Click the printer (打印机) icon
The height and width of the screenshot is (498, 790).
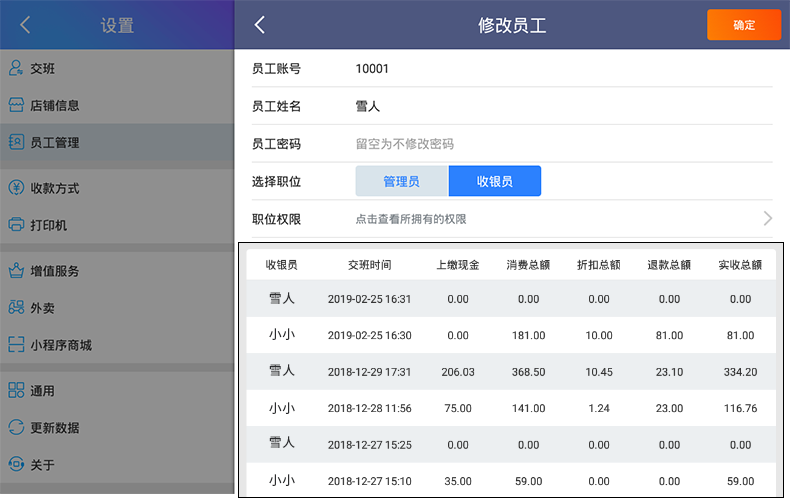coord(16,225)
